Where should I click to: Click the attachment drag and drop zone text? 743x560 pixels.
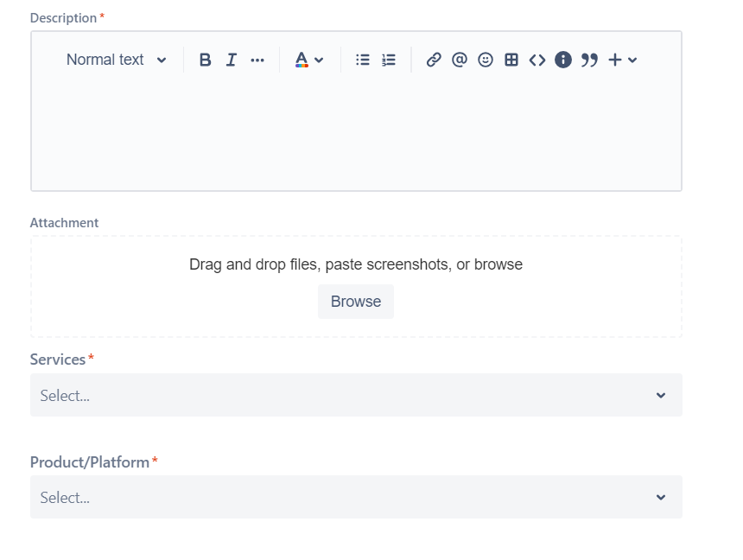point(356,264)
